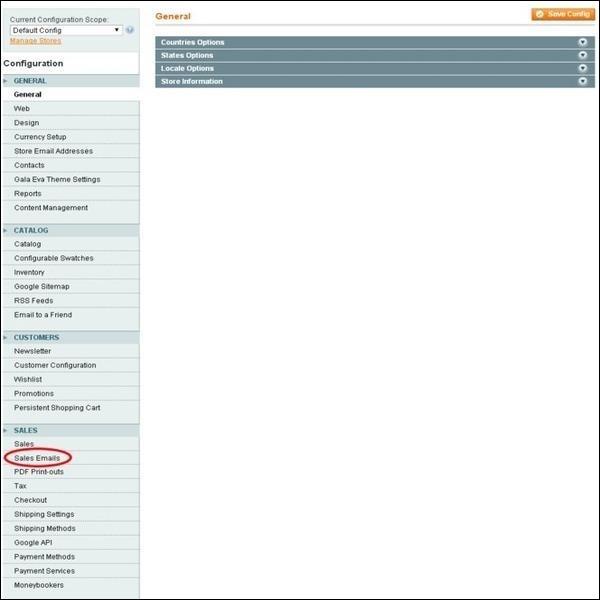Viewport: 600px width, 600px height.
Task: Collapse the SALES section arrow
Action: point(5,430)
